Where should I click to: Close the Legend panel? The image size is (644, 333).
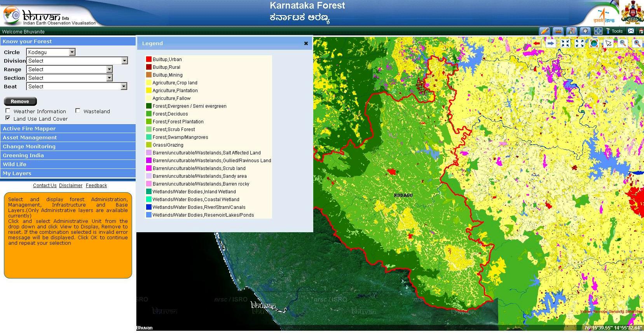pos(306,43)
